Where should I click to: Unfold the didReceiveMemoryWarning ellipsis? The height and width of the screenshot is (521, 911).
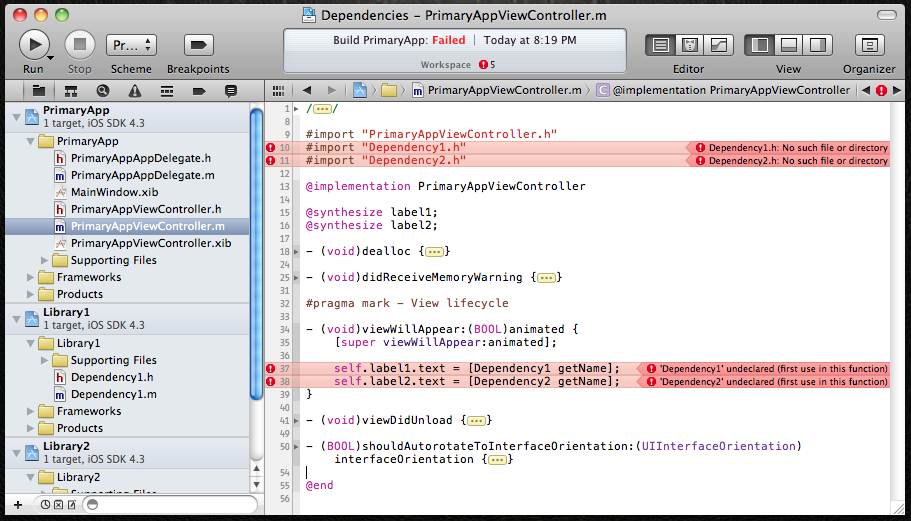546,278
